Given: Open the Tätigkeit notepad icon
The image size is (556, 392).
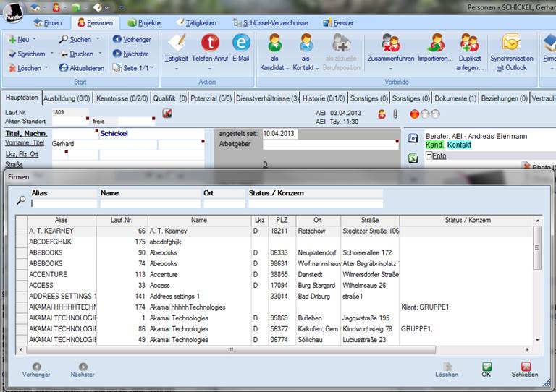Looking at the screenshot, I should [176, 44].
